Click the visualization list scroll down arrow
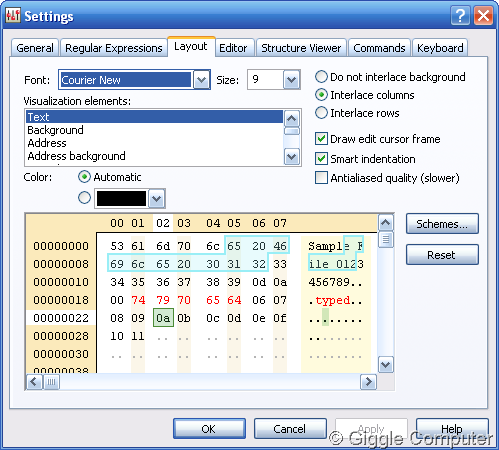This screenshot has width=499, height=450. pos(292,156)
